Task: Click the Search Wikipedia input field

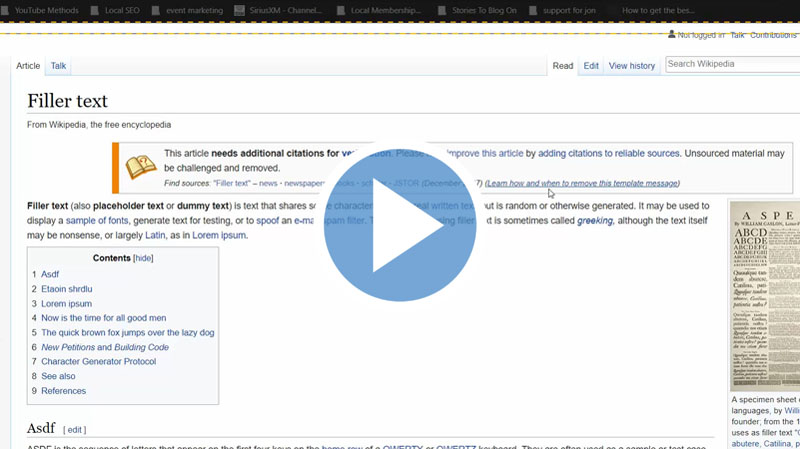Action: (730, 64)
